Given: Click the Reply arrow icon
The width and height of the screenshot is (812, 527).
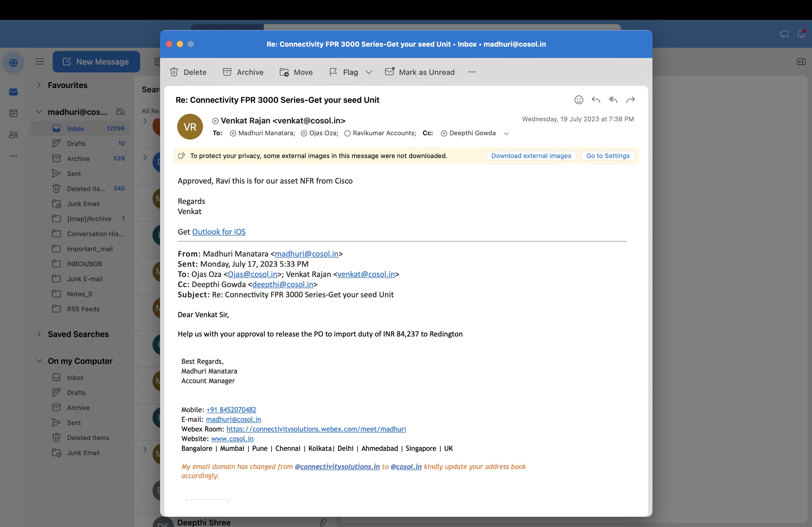Looking at the screenshot, I should (596, 100).
